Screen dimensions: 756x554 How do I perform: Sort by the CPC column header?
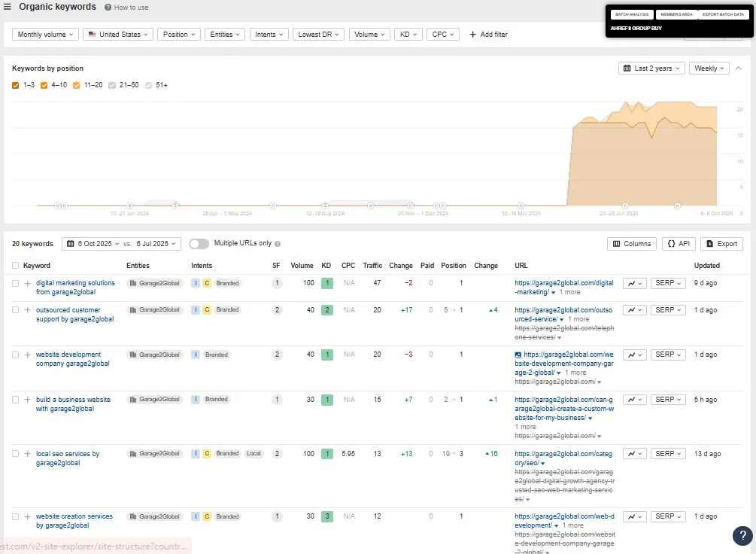pyautogui.click(x=348, y=266)
